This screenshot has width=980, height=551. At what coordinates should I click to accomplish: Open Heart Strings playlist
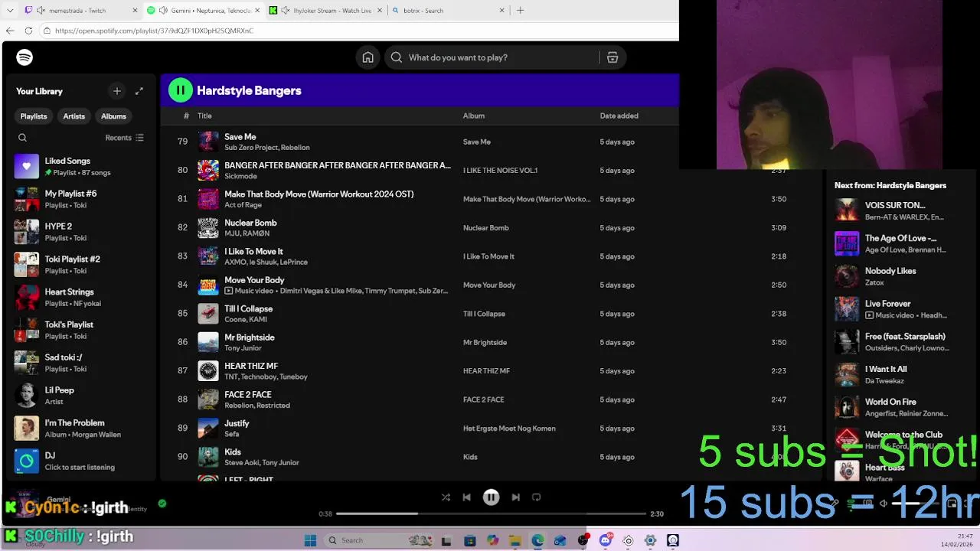(x=80, y=297)
